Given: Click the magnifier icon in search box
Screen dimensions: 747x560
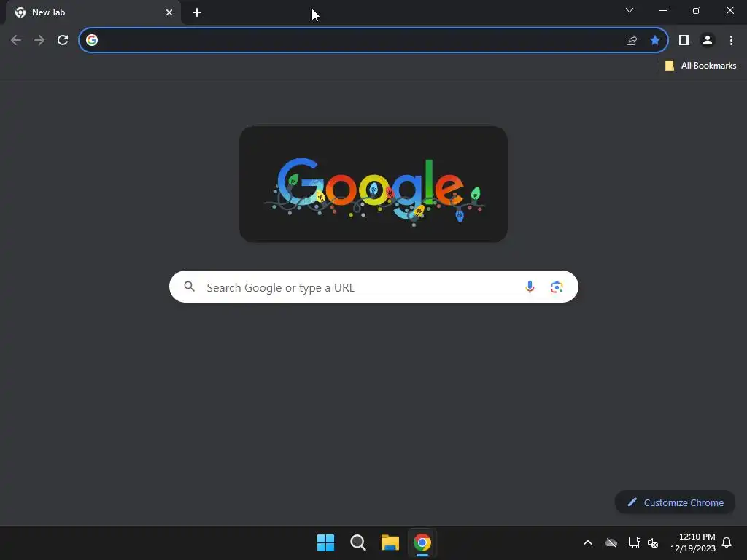Looking at the screenshot, I should 190,287.
